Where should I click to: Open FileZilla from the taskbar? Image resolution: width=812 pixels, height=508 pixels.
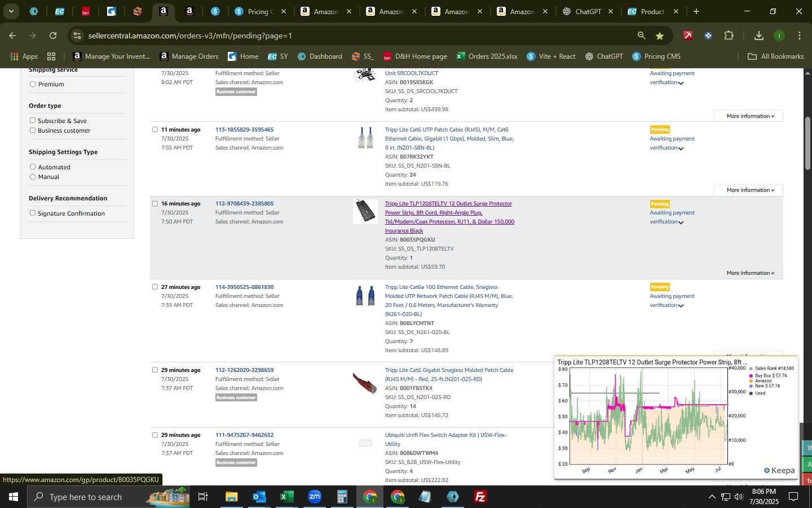480,497
